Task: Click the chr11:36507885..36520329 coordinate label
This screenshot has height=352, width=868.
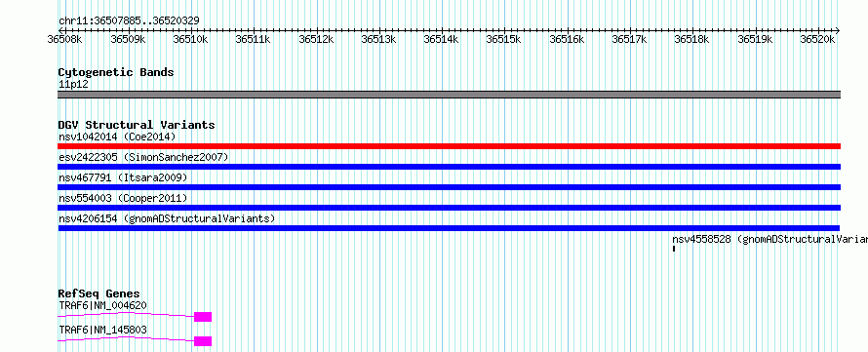Action: (129, 21)
